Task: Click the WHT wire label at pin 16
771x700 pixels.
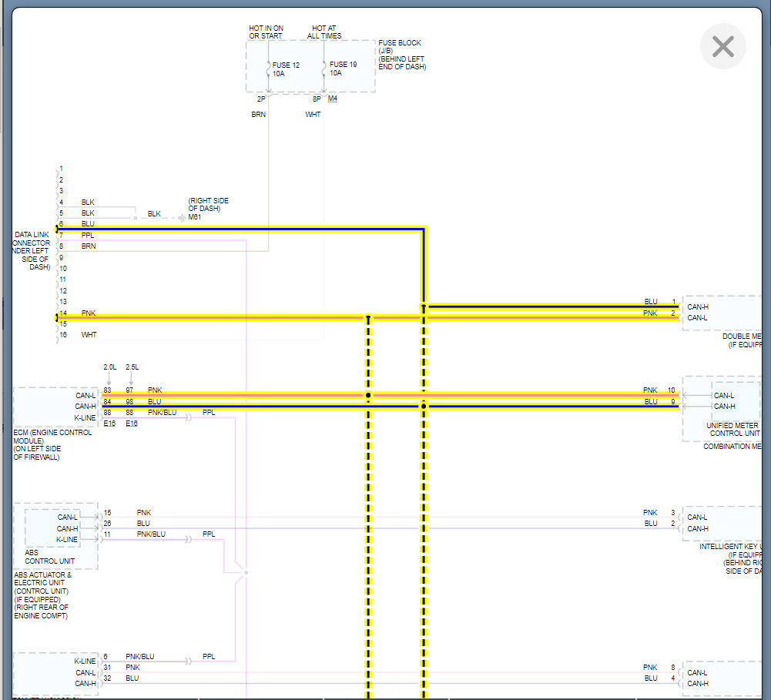Action: coord(89,335)
